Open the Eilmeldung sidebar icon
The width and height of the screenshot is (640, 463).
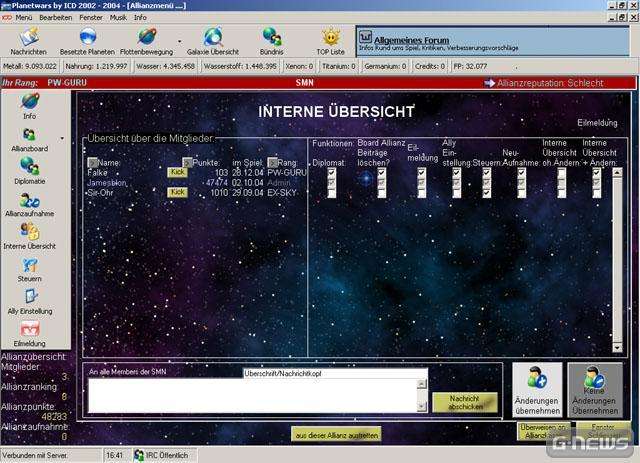point(29,329)
